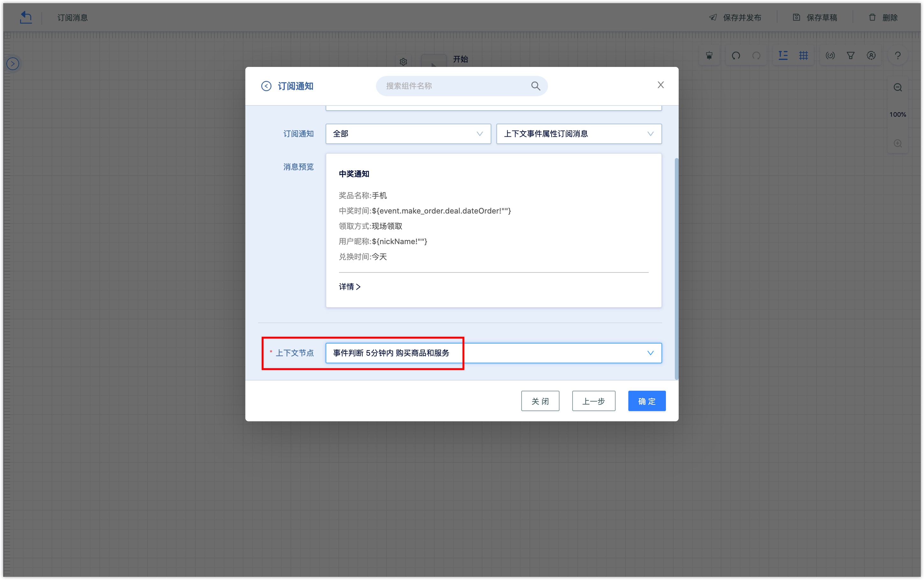Click the 上一步 button
Viewport: 924px width, 580px height.
pyautogui.click(x=594, y=401)
